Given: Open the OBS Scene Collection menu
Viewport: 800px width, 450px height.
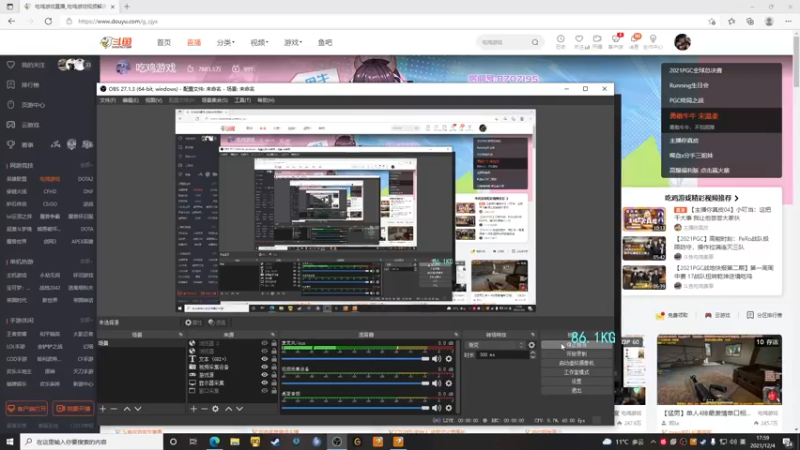Looking at the screenshot, I should coord(214,101).
